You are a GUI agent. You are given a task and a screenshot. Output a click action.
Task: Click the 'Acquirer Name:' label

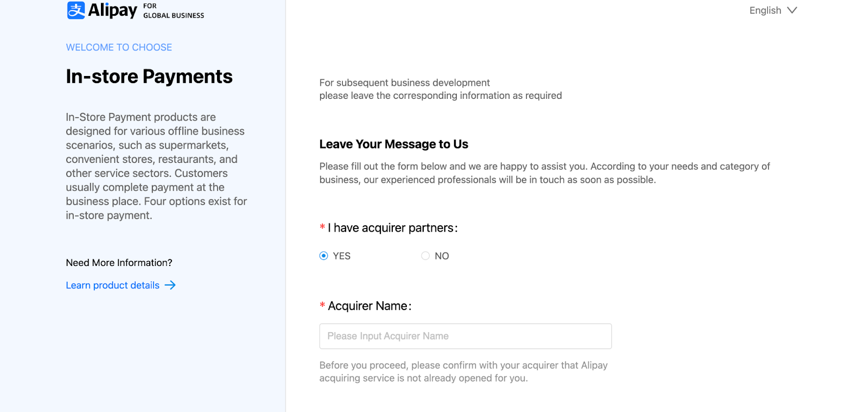tap(370, 306)
